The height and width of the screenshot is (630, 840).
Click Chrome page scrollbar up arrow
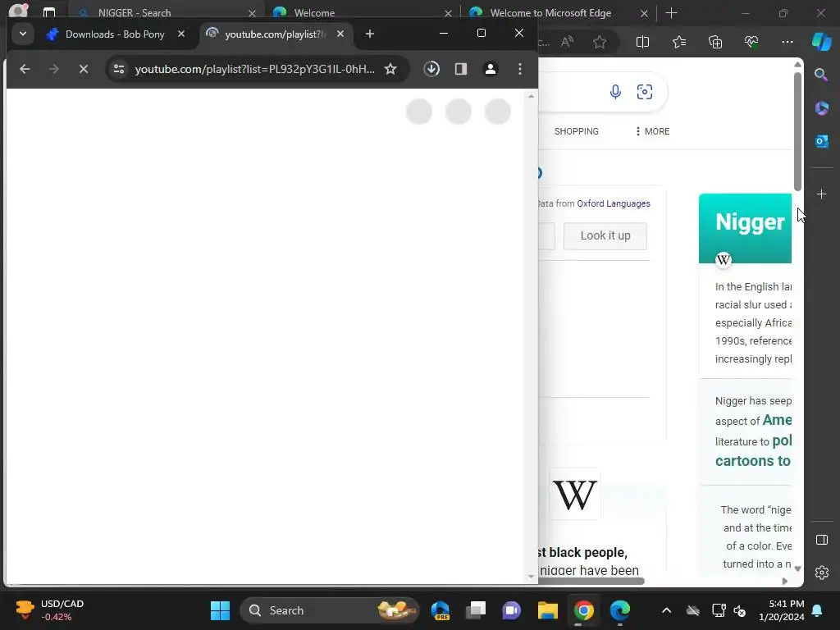[531, 97]
